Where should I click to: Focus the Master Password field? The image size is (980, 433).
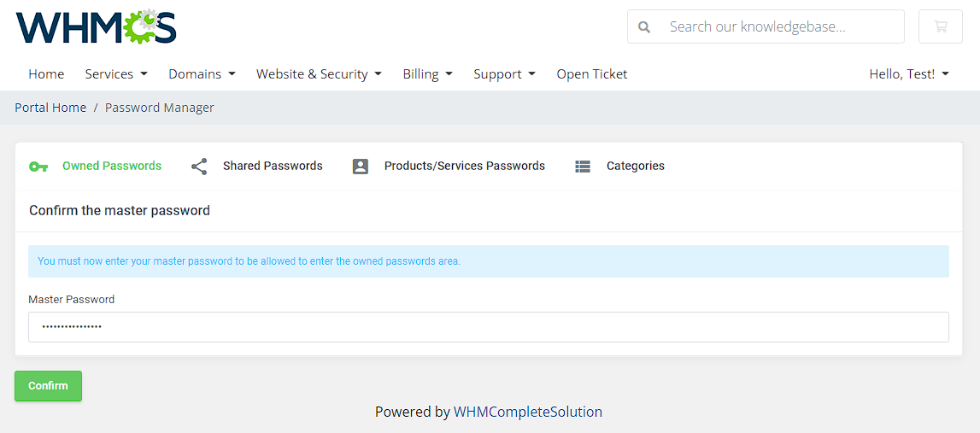[489, 327]
